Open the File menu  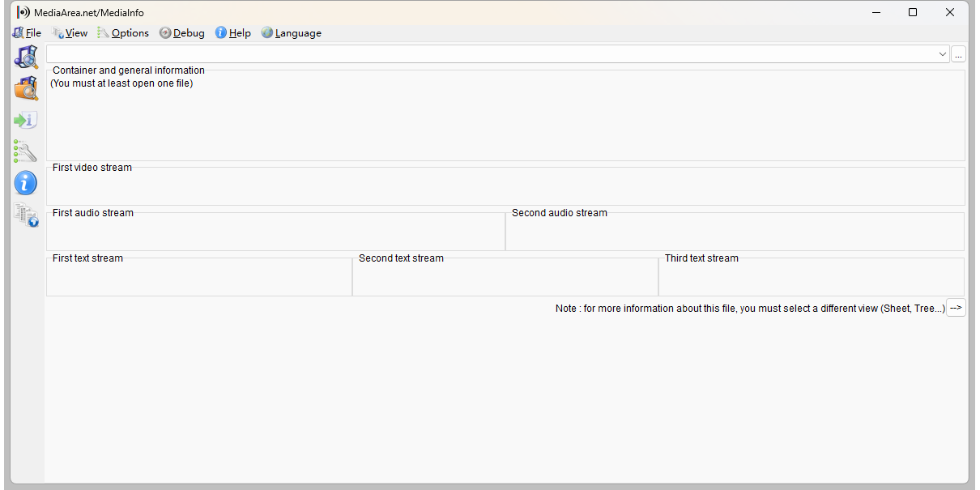27,33
